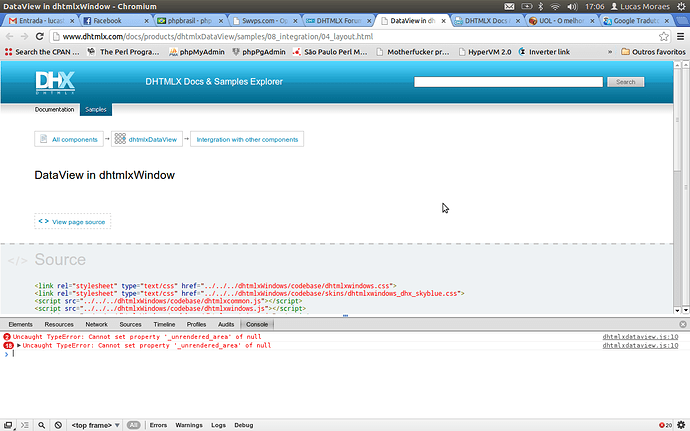Switch to the Entrada Gmail tab
The height and width of the screenshot is (431, 690).
coord(41,21)
